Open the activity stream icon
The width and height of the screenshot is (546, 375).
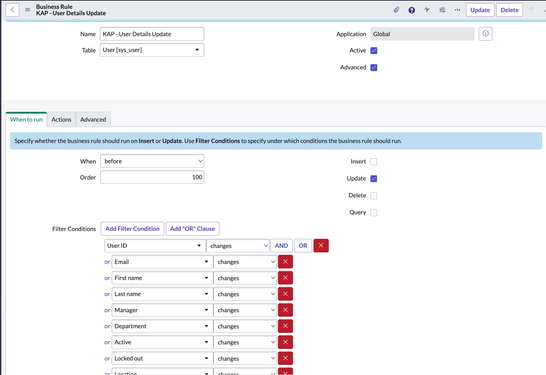(x=427, y=10)
